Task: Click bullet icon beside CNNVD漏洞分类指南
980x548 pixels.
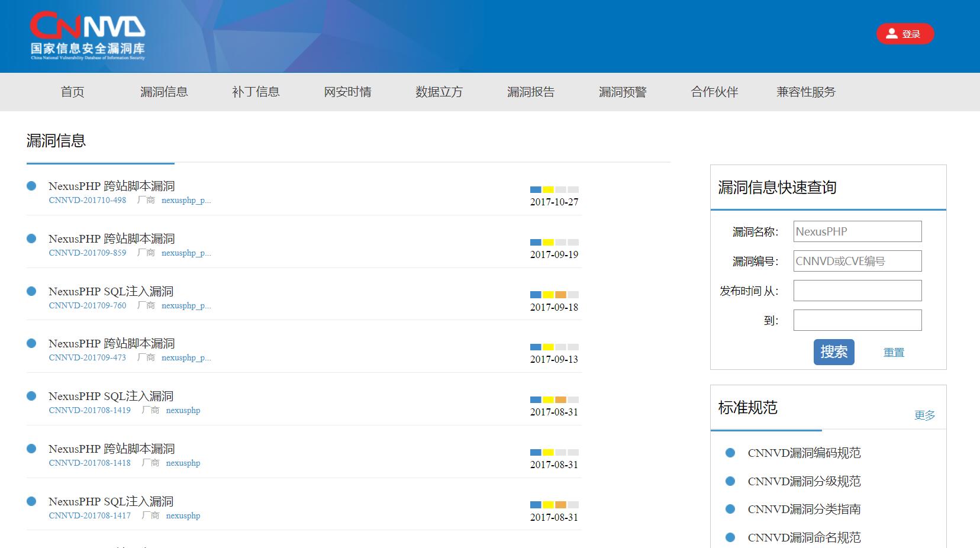Action: pyautogui.click(x=730, y=509)
